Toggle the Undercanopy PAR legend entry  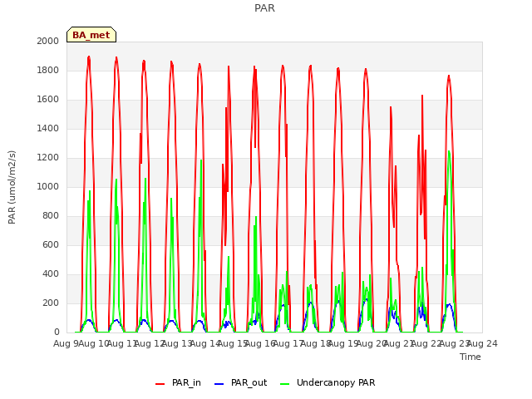tap(328, 382)
